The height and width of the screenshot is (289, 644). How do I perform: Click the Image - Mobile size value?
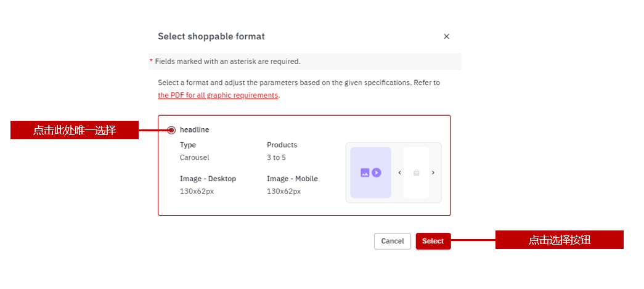click(283, 191)
